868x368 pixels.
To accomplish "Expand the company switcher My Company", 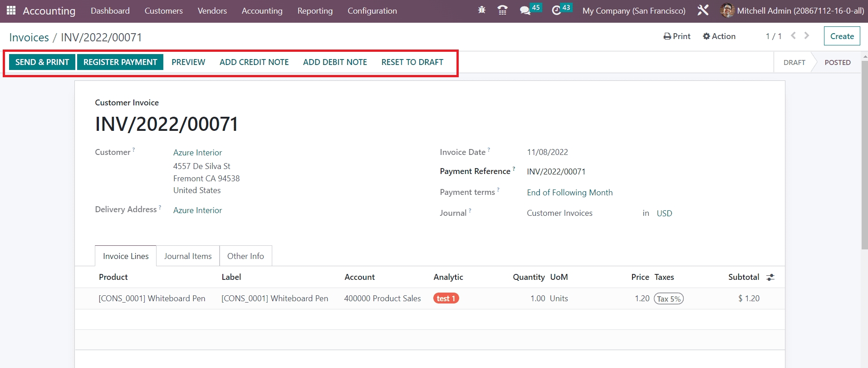I will pos(633,11).
